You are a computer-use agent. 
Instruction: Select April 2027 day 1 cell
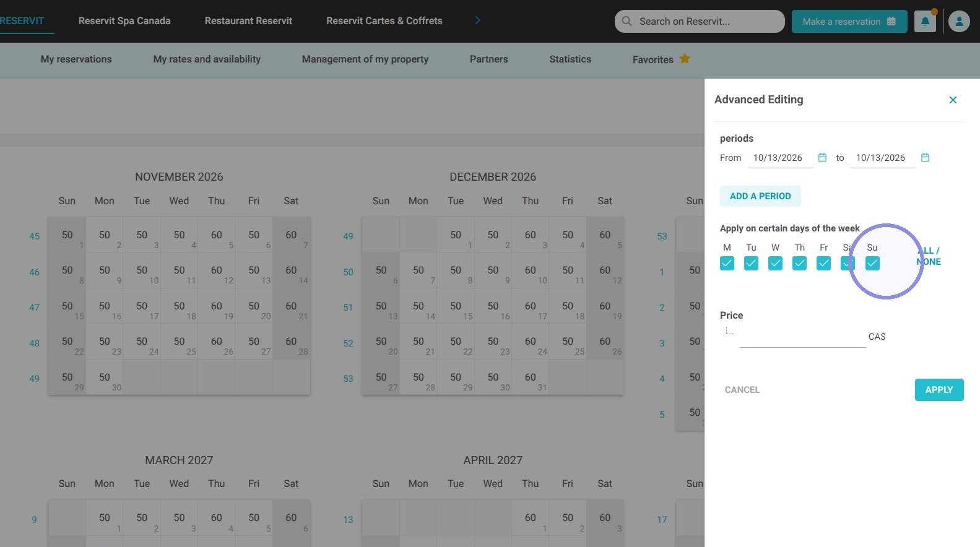531,518
